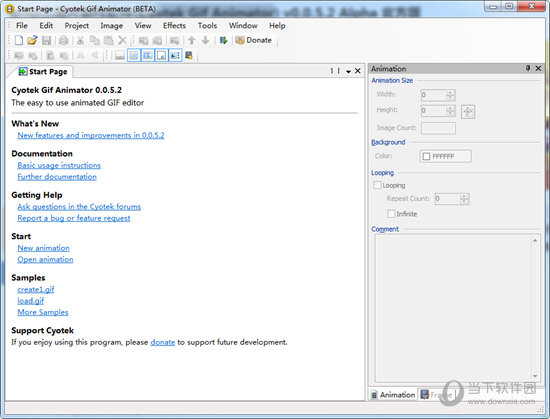Click inside the Comment text box
Viewport: 550px width, 419px height.
point(453,308)
